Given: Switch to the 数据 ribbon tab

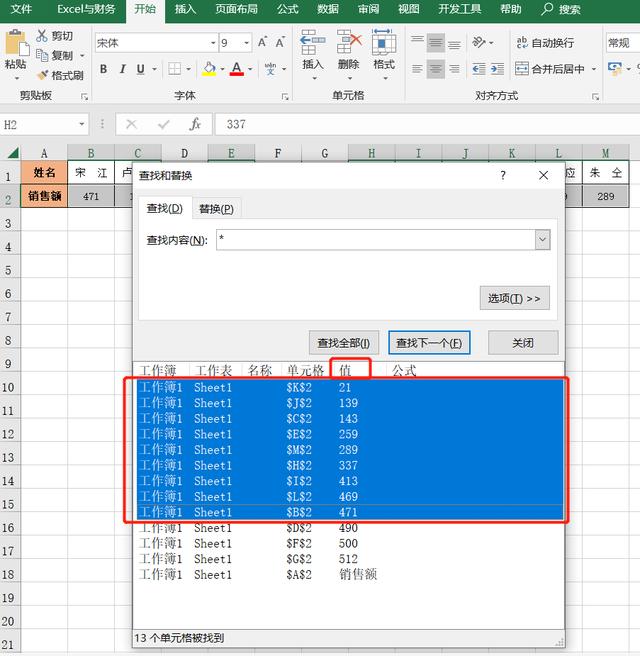Looking at the screenshot, I should [328, 9].
